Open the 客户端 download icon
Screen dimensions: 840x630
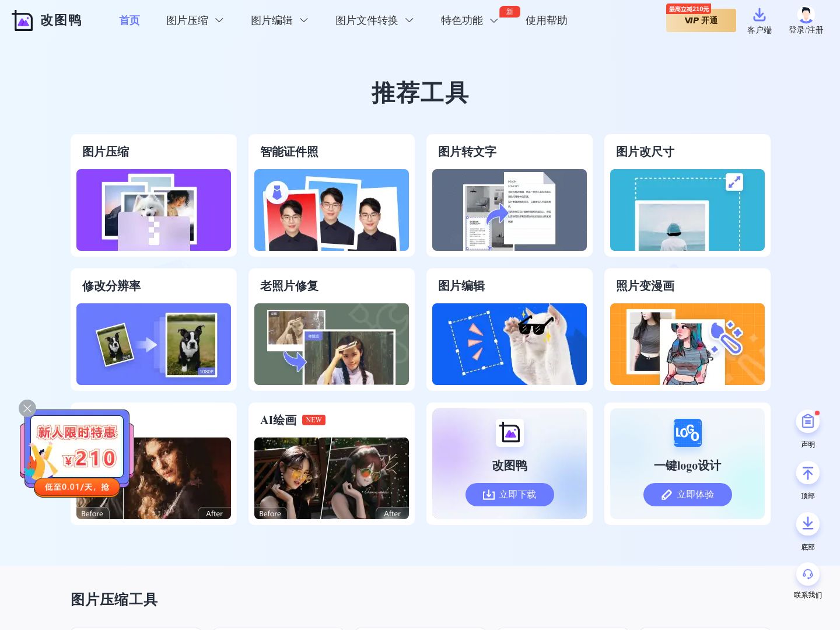(759, 15)
